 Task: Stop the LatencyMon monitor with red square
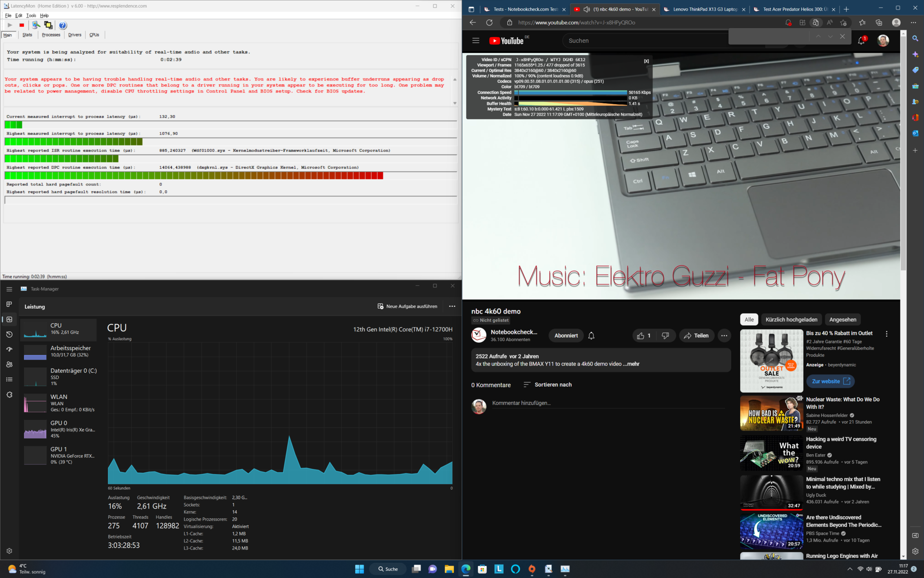[22, 25]
